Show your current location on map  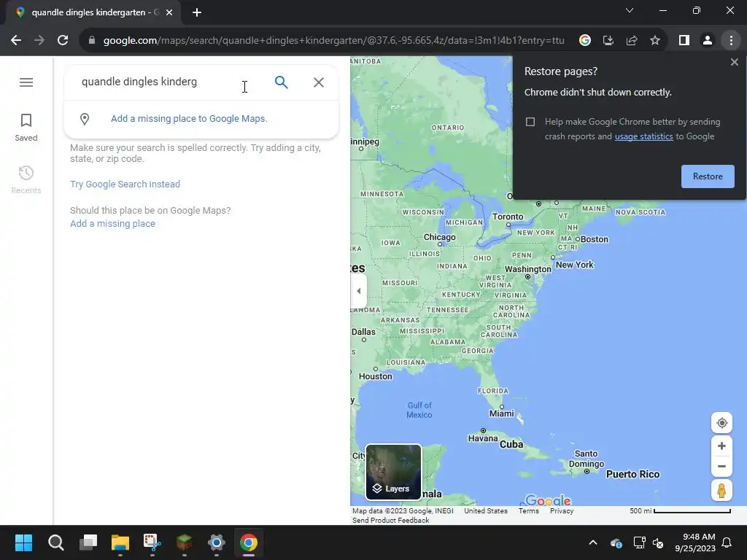(x=721, y=423)
